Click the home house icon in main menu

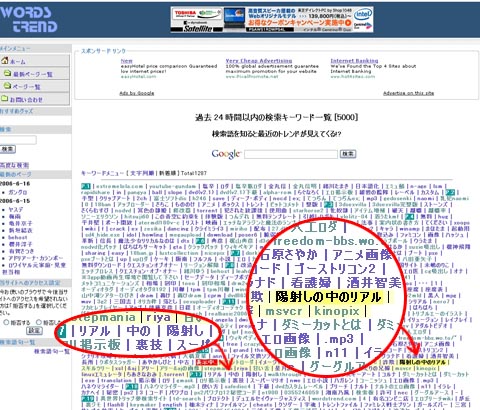(5, 61)
